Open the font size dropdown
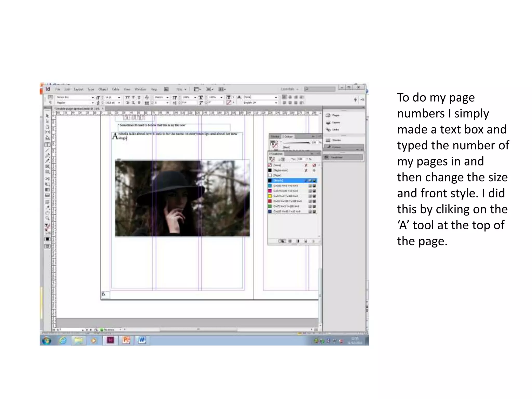The image size is (532, 399). tap(119, 97)
